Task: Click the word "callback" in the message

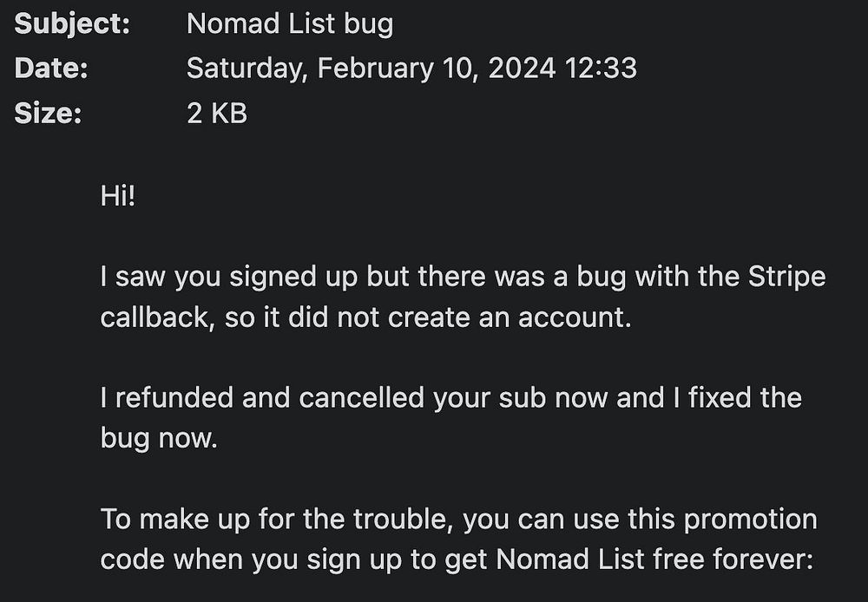Action: [x=155, y=317]
